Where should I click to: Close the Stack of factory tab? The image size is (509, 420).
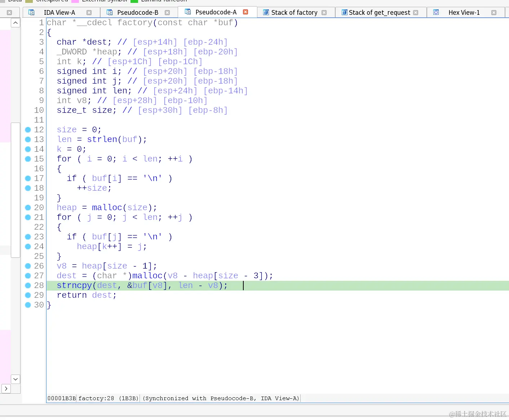click(x=324, y=13)
